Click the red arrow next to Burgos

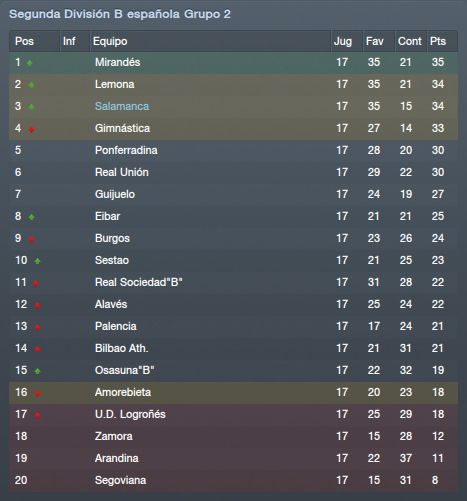31,239
